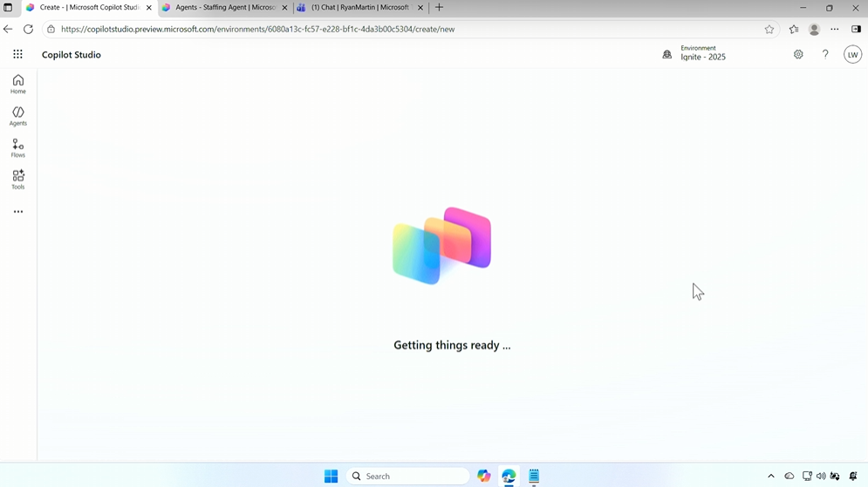Close the Create Copilot Studio tab
This screenshot has height=487, width=868.
tap(149, 8)
